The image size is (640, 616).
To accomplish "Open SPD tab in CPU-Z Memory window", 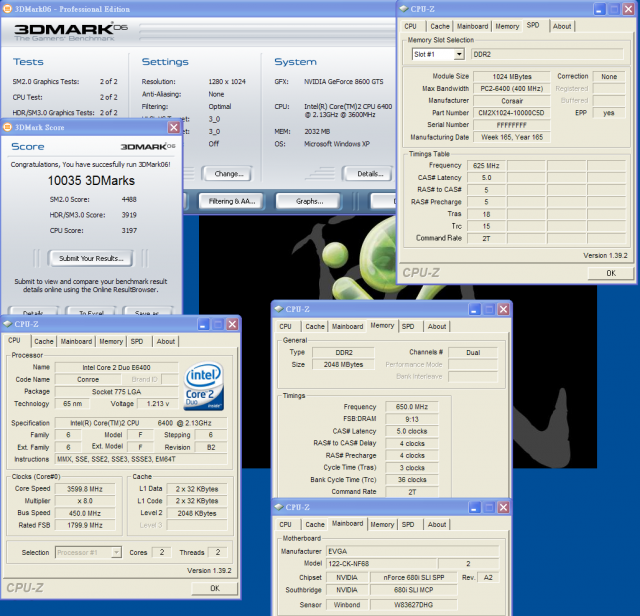I will pyautogui.click(x=408, y=327).
